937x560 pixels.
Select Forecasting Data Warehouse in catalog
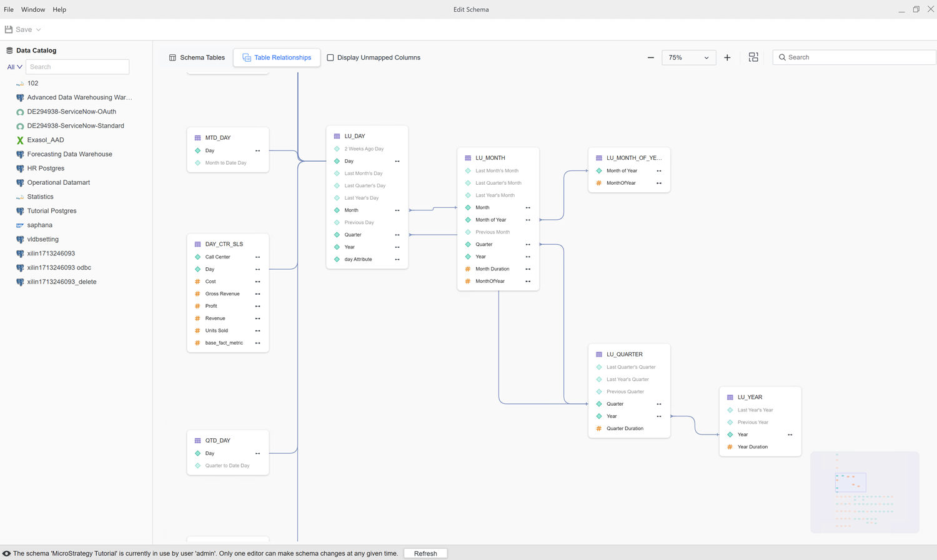[x=69, y=154]
